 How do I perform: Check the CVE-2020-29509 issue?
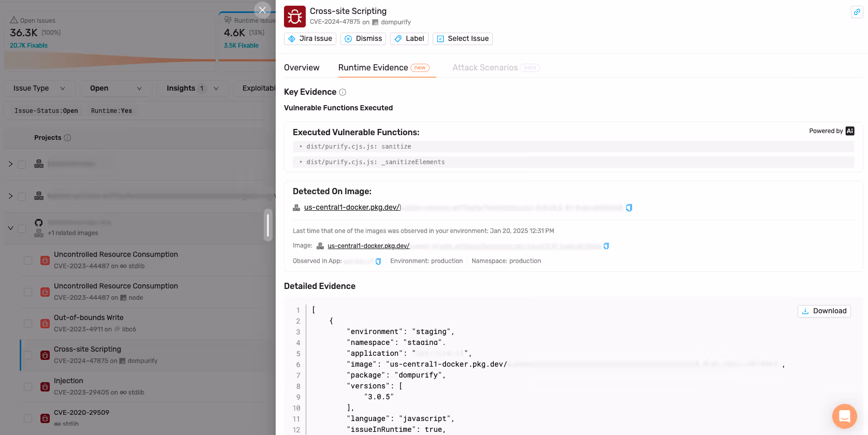pyautogui.click(x=28, y=418)
